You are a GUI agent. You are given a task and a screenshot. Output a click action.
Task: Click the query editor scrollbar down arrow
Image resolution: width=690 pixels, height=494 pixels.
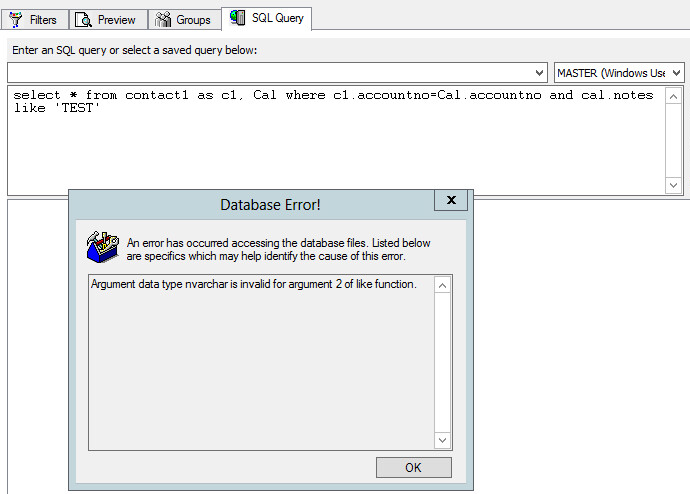point(675,185)
